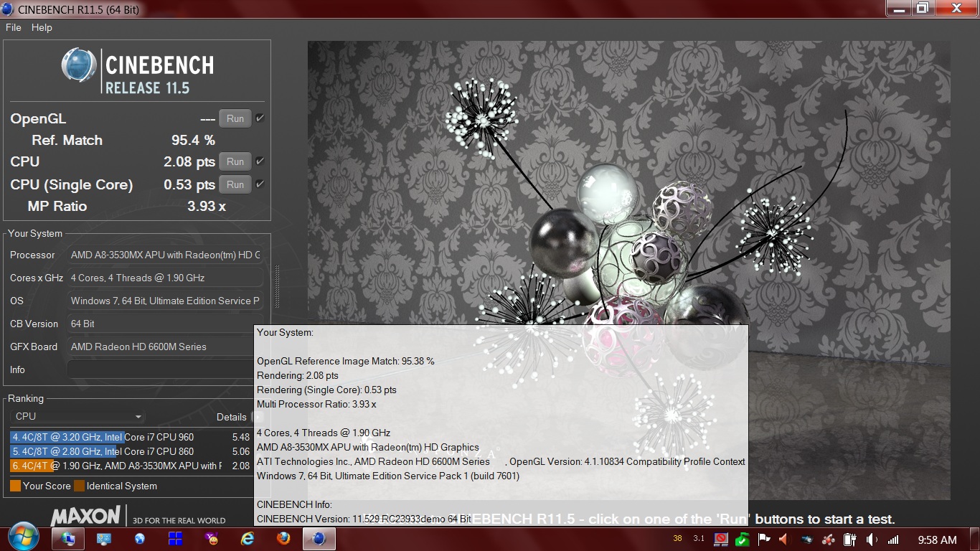Select the Intel Core i7 CPU 960 ranking row
Viewport: 980px width, 551px height.
click(x=131, y=437)
